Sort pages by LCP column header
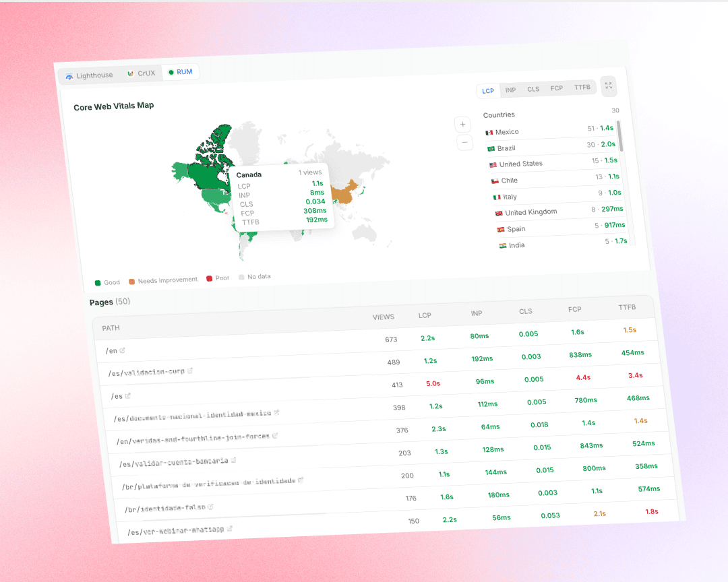 coord(425,315)
